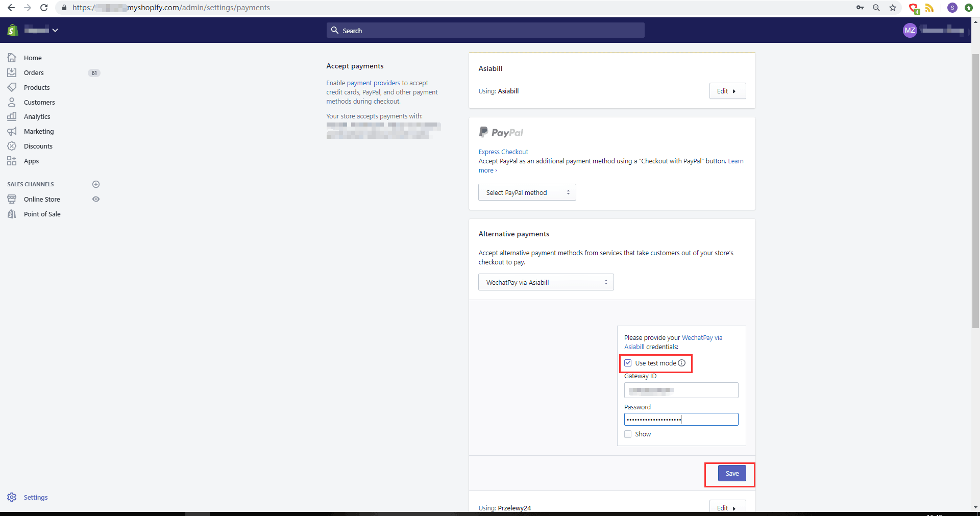The image size is (980, 516).
Task: Uncheck the Use test mode checkbox
Action: pyautogui.click(x=628, y=363)
